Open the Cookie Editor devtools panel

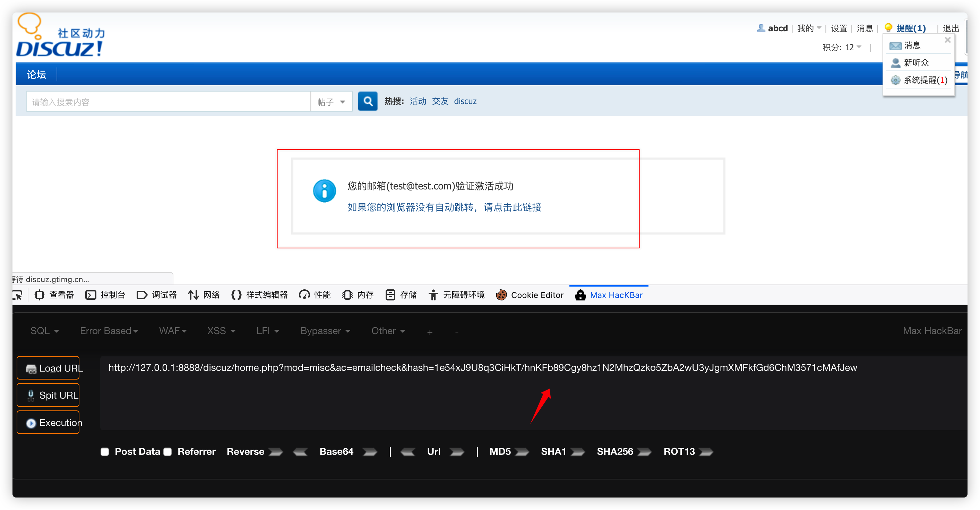click(530, 295)
